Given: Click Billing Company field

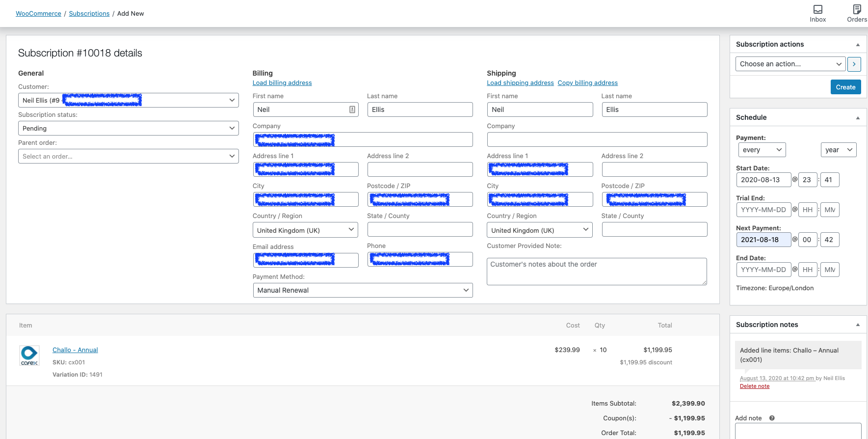Looking at the screenshot, I should click(x=363, y=139).
